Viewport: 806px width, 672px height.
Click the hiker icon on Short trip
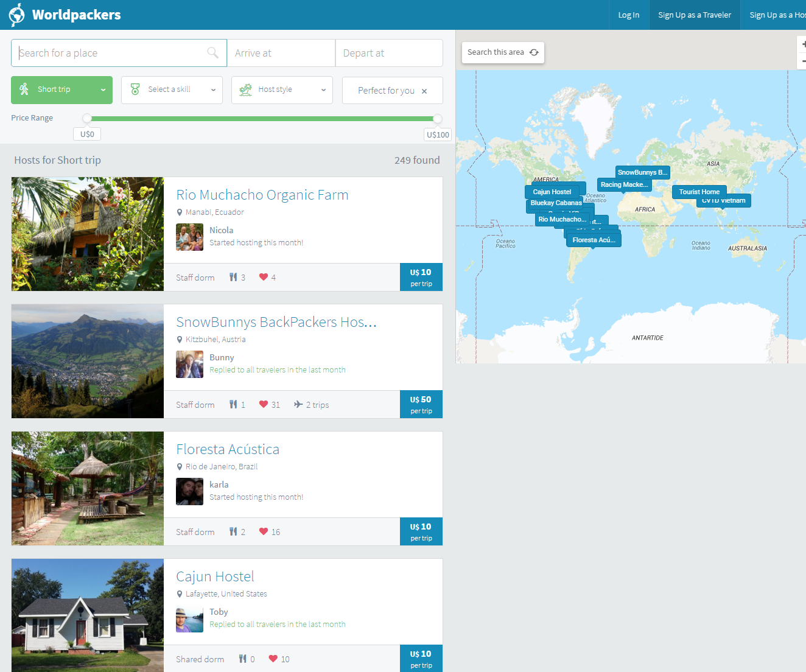[x=24, y=89]
